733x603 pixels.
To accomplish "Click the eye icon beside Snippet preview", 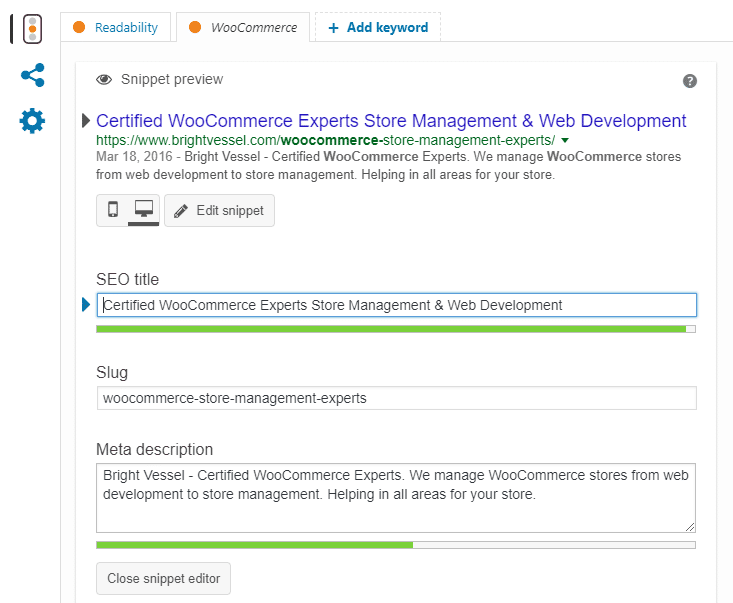I will click(104, 79).
